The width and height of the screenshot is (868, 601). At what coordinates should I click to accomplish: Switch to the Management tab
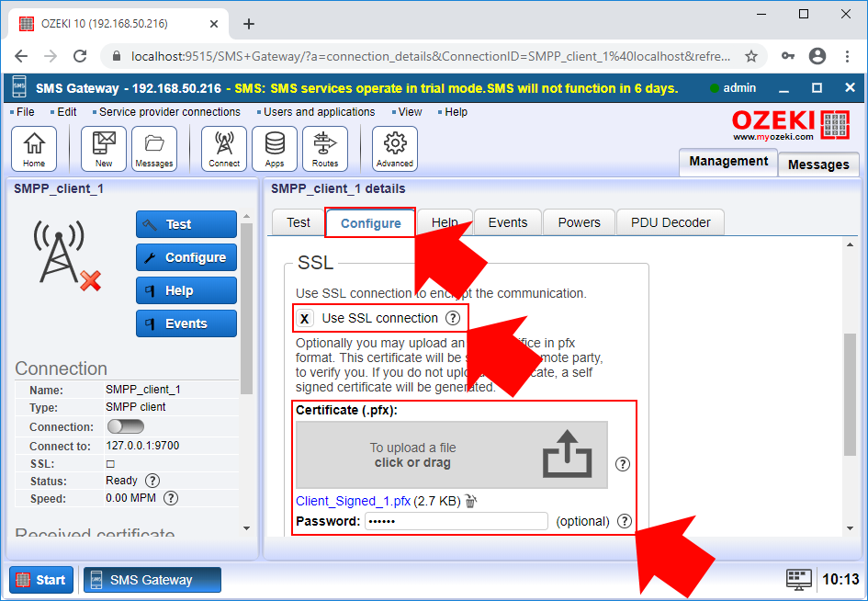click(728, 162)
